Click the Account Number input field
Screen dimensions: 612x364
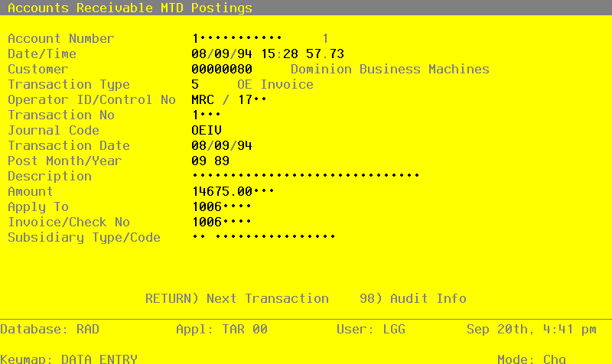click(236, 38)
